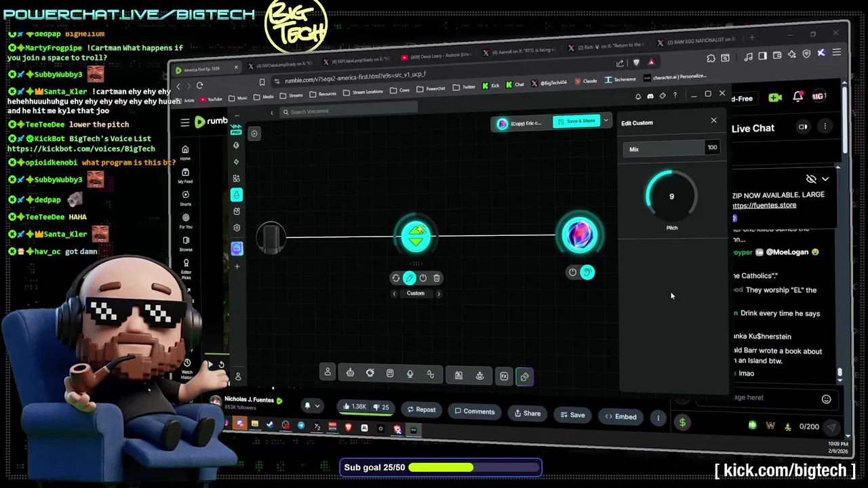The image size is (868, 488).
Task: Select the highlighted dice effect in toolbar
Action: [x=525, y=377]
